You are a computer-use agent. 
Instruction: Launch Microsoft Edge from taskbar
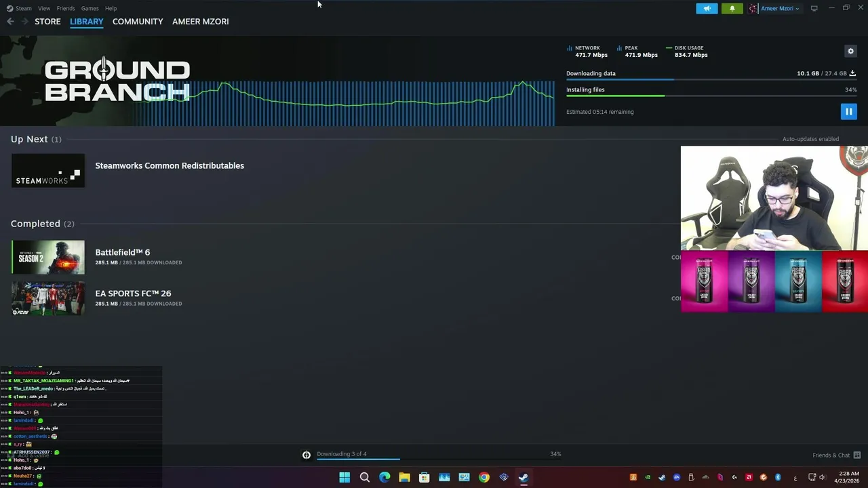pos(384,477)
